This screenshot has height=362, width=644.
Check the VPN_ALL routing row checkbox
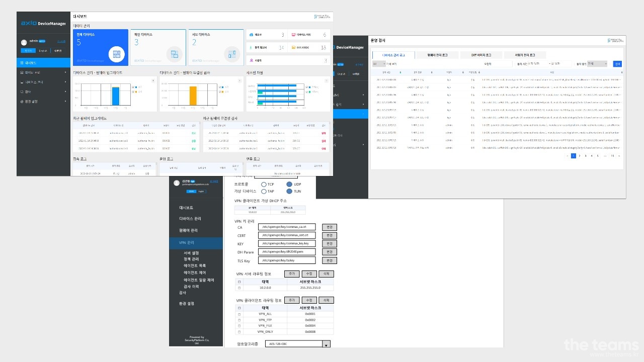click(239, 314)
